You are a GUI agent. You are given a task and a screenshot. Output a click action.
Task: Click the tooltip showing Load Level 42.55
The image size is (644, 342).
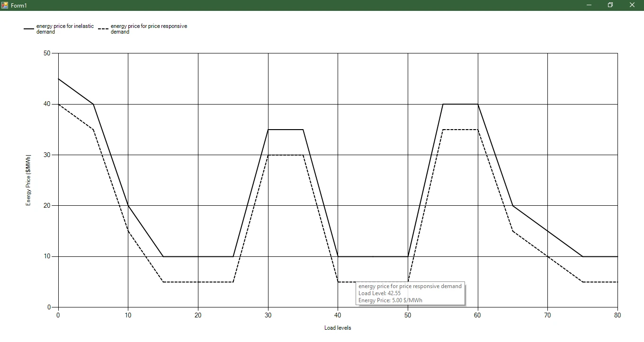point(410,293)
